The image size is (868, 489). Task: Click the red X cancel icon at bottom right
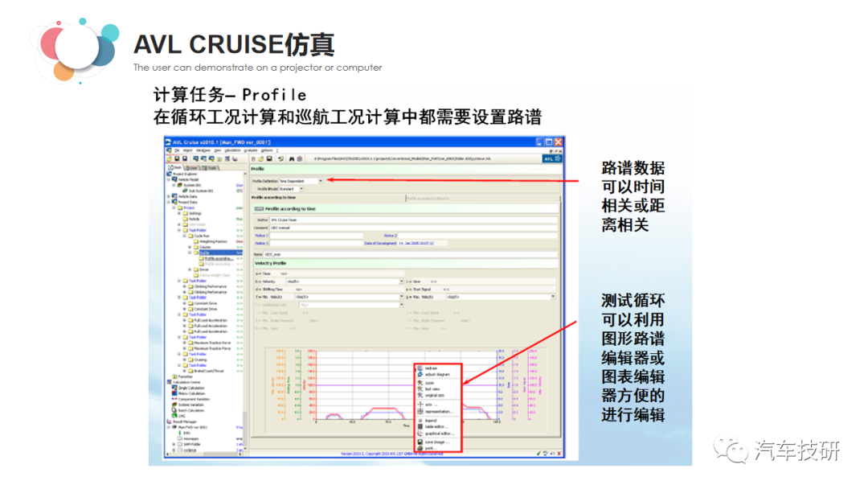[557, 454]
